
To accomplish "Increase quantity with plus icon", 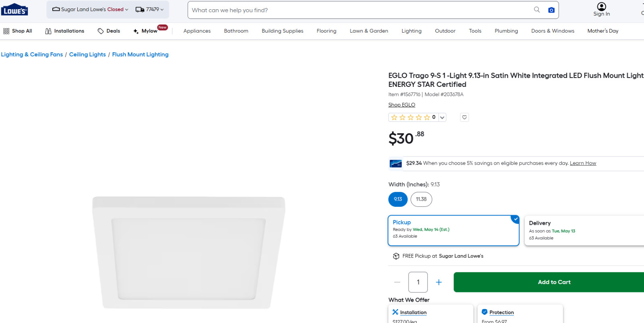I will pyautogui.click(x=439, y=282).
